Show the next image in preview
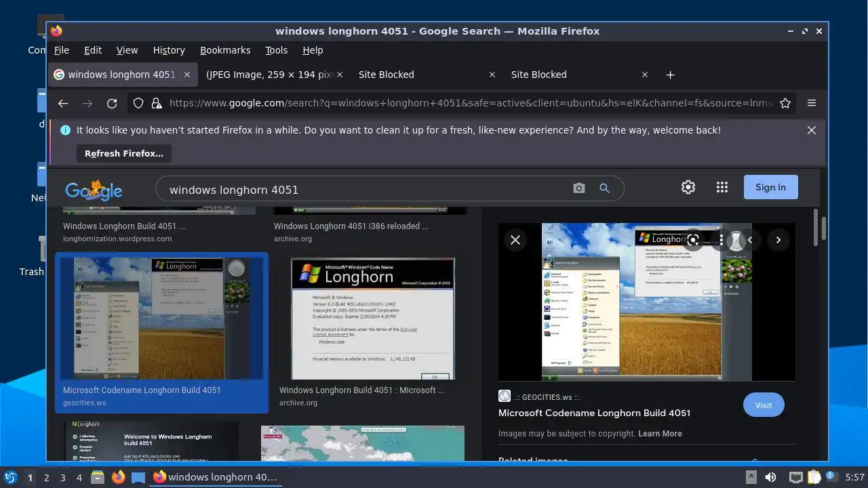The width and height of the screenshot is (868, 488). (x=778, y=240)
